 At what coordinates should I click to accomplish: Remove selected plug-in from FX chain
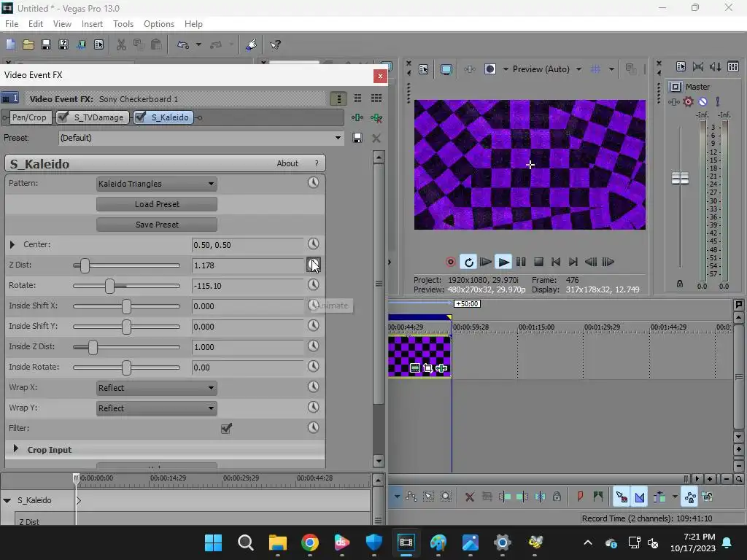click(376, 117)
